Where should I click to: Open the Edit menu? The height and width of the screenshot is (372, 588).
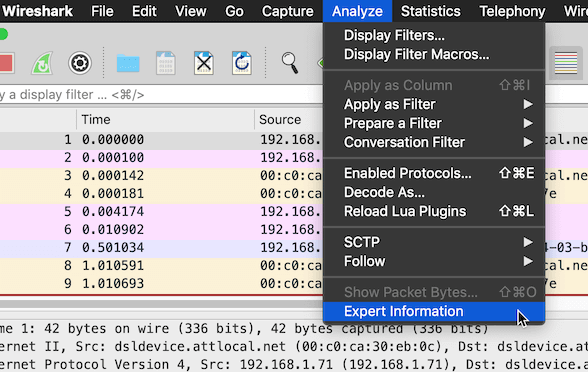144,11
